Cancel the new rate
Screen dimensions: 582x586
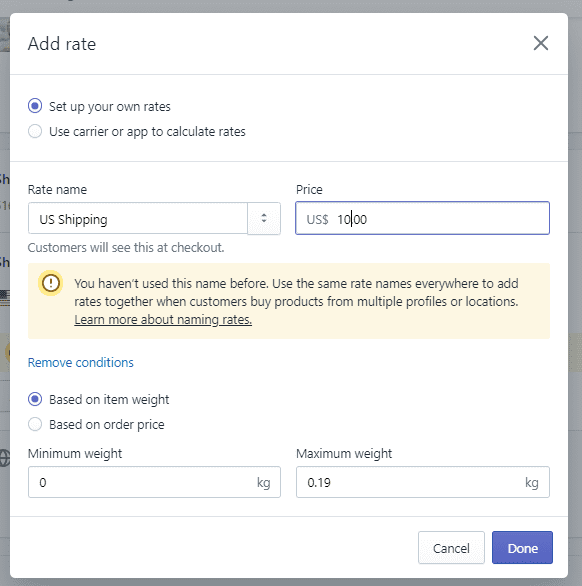451,548
